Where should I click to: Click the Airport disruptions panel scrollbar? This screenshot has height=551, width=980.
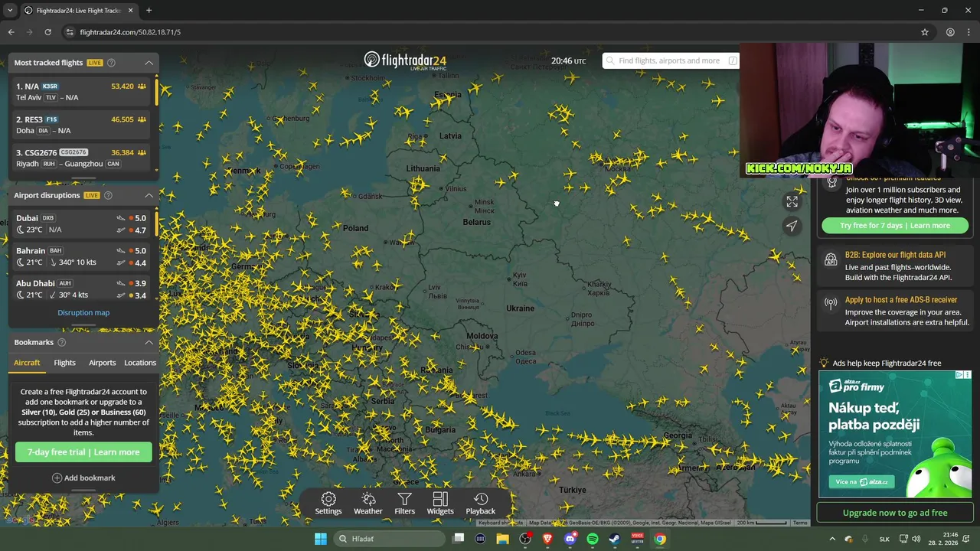point(157,223)
